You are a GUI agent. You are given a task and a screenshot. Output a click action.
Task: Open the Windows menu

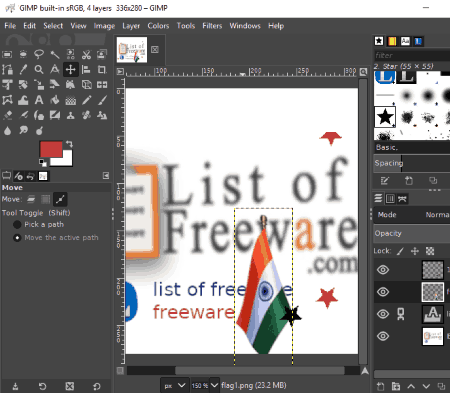245,26
